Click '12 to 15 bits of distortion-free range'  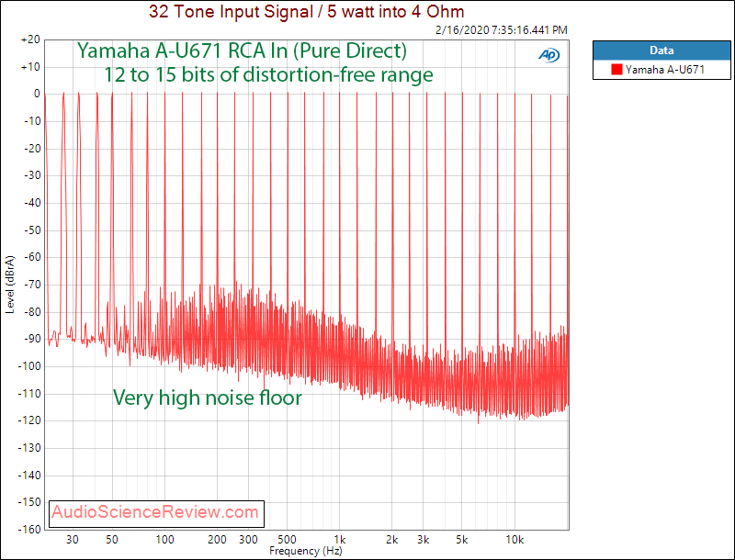pyautogui.click(x=268, y=74)
